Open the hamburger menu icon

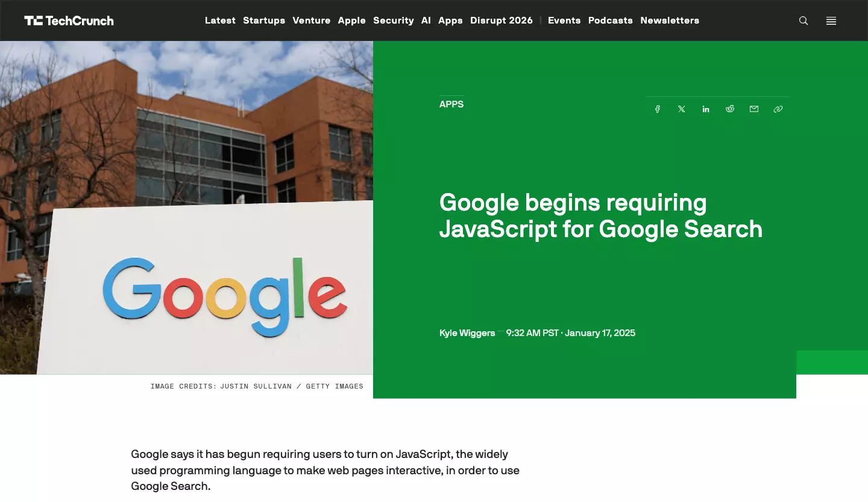(x=831, y=21)
